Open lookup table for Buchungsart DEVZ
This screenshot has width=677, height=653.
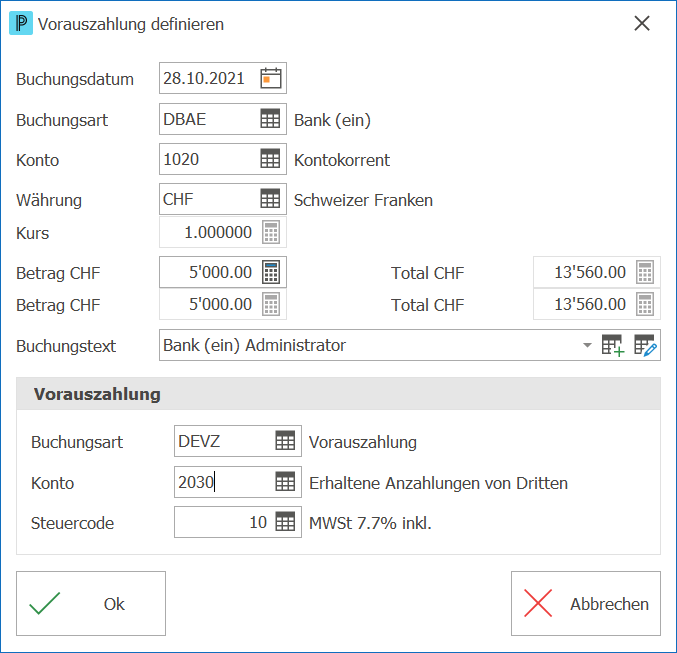[x=285, y=441]
